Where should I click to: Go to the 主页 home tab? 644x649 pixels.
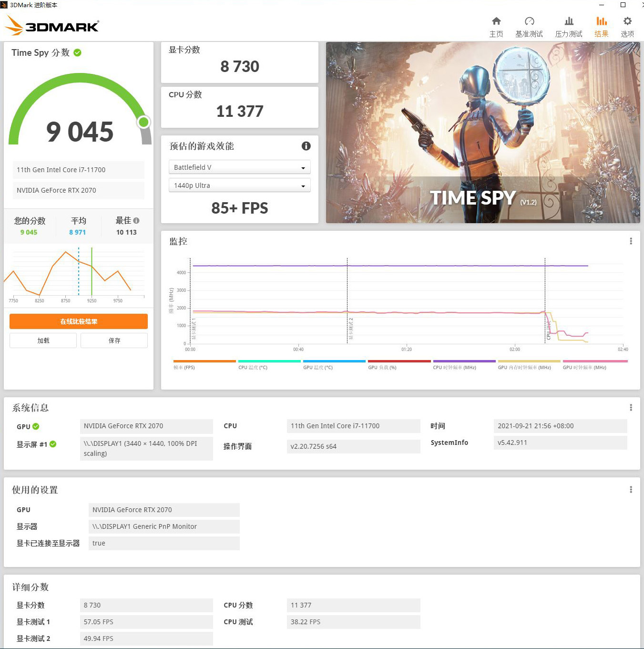[x=496, y=27]
